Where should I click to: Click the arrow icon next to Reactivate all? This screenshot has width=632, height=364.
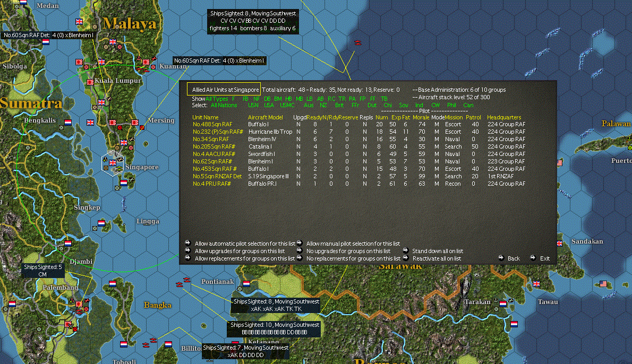pyautogui.click(x=405, y=258)
